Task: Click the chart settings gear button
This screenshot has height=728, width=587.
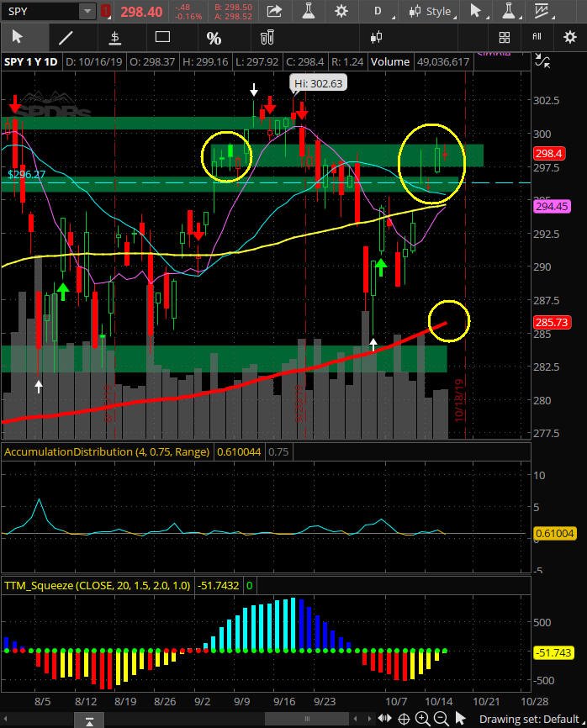Action: 341,11
